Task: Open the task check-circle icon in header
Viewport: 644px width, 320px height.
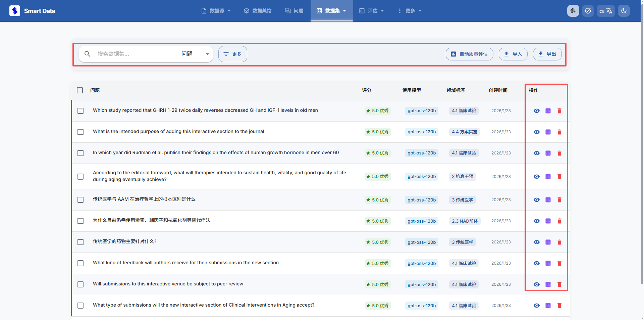Action: click(588, 11)
